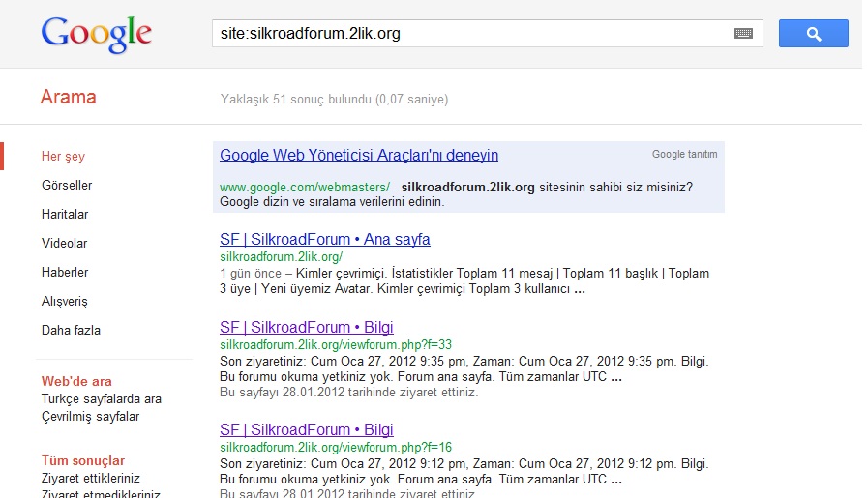Switch to Haberler results
The height and width of the screenshot is (498, 868).
pos(65,273)
